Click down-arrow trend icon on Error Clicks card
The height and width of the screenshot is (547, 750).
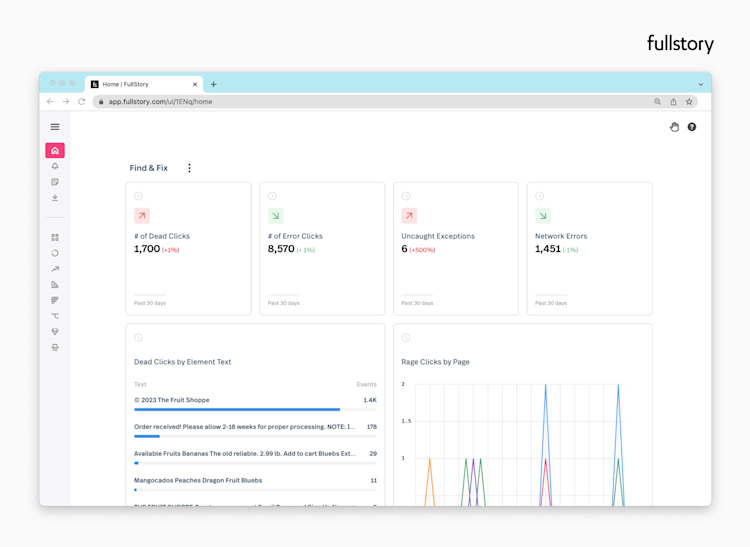pyautogui.click(x=276, y=216)
